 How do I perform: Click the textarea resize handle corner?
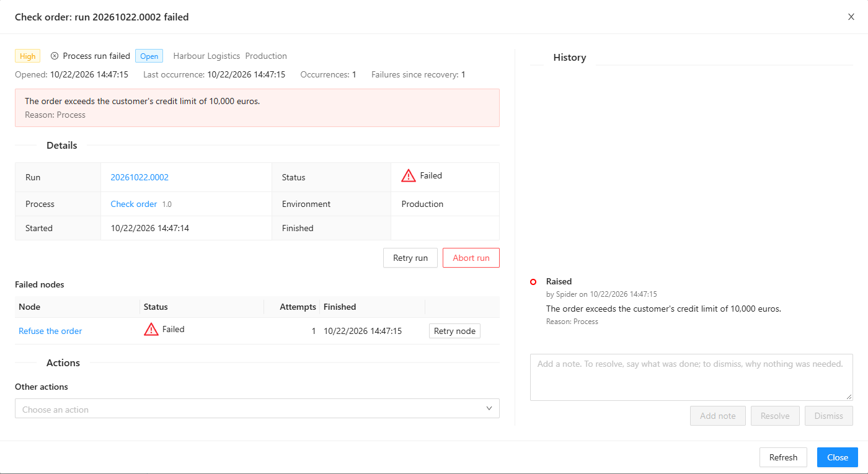coord(849,397)
